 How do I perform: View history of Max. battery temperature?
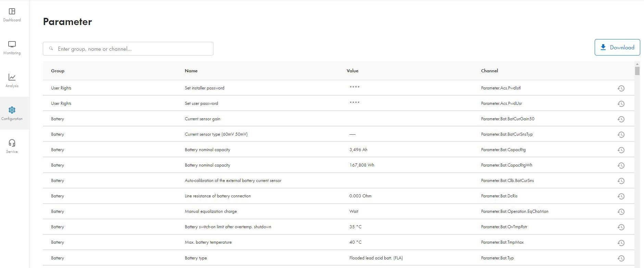click(x=621, y=243)
